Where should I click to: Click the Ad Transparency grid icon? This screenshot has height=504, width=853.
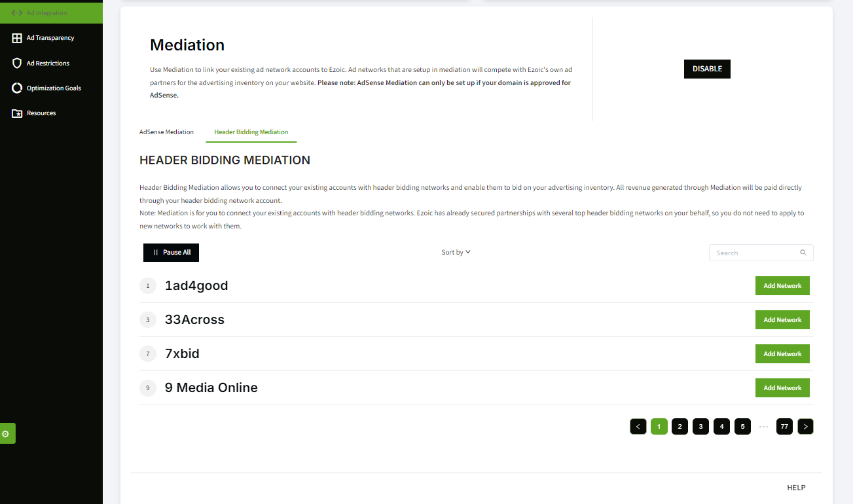(17, 38)
